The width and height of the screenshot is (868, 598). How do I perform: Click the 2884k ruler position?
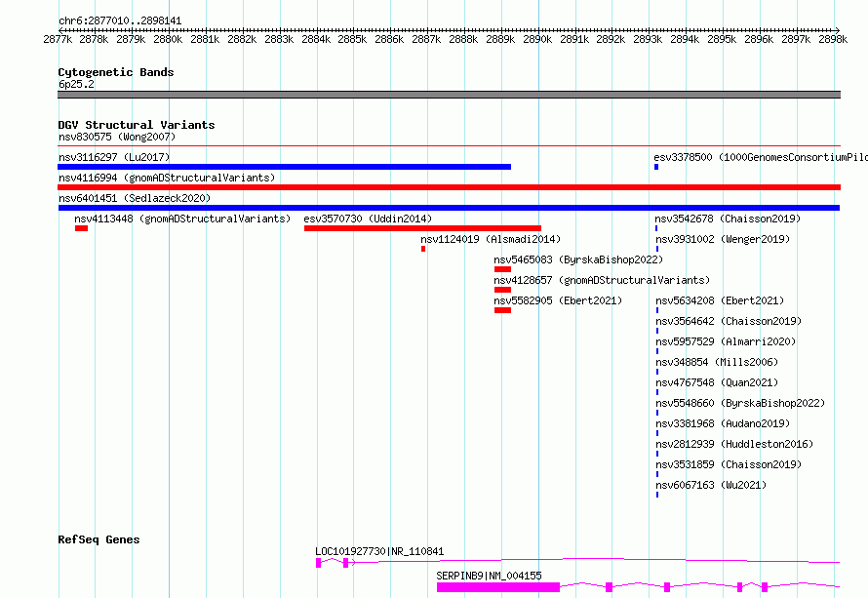click(x=316, y=39)
